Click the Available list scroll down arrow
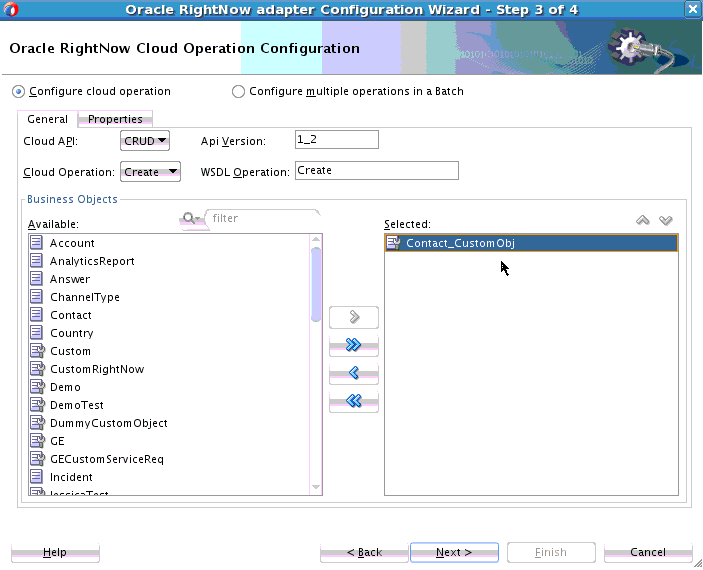The height and width of the screenshot is (570, 703). (x=316, y=487)
